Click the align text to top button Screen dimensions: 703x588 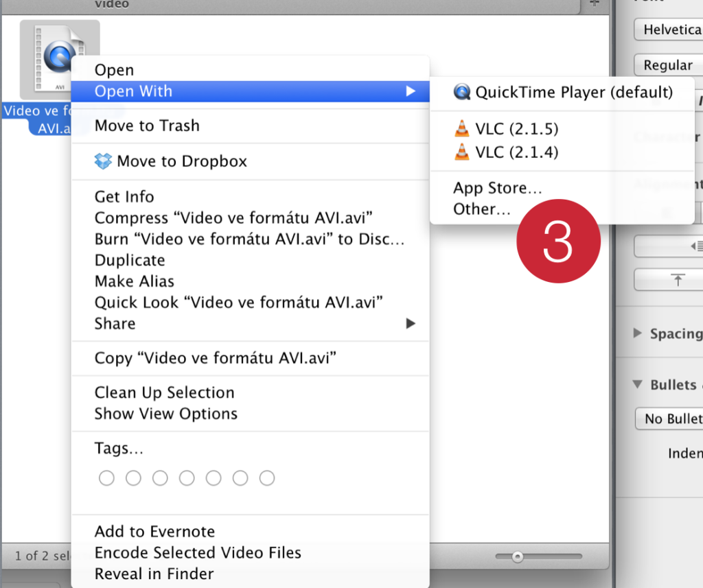coord(669,280)
